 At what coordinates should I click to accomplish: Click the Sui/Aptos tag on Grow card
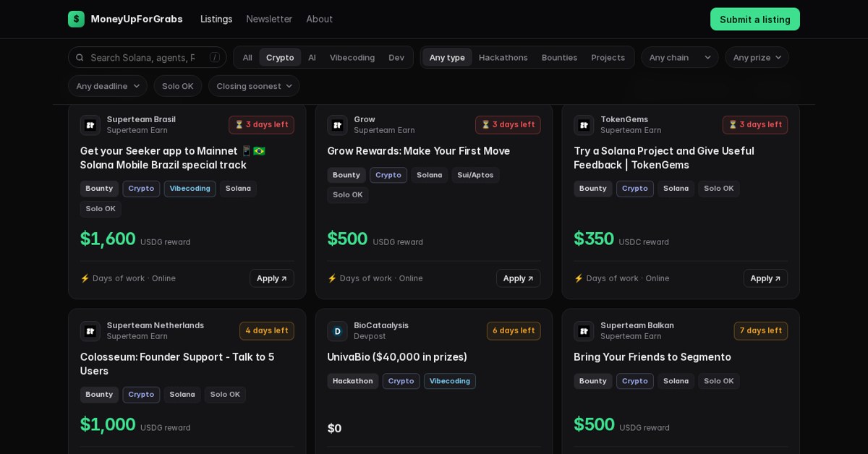coord(475,175)
